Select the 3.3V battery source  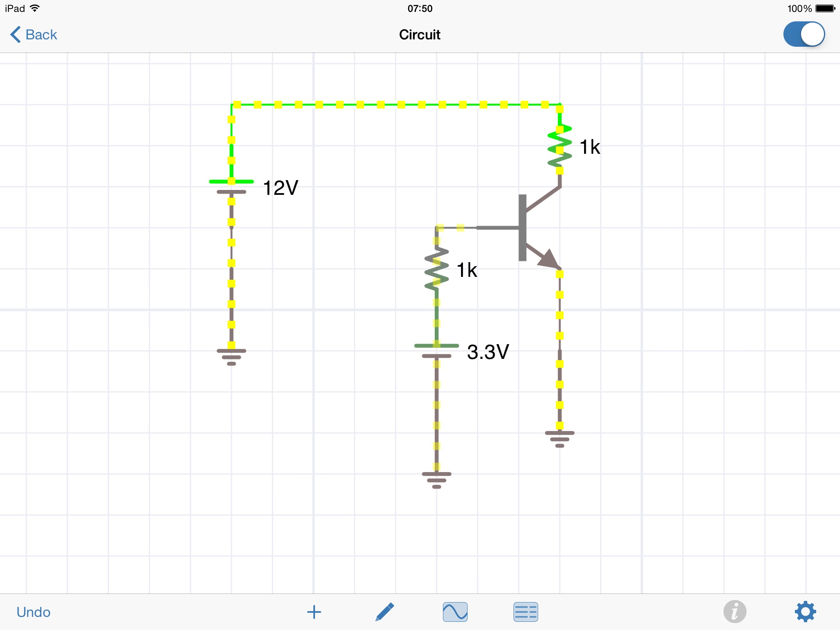pos(436,351)
